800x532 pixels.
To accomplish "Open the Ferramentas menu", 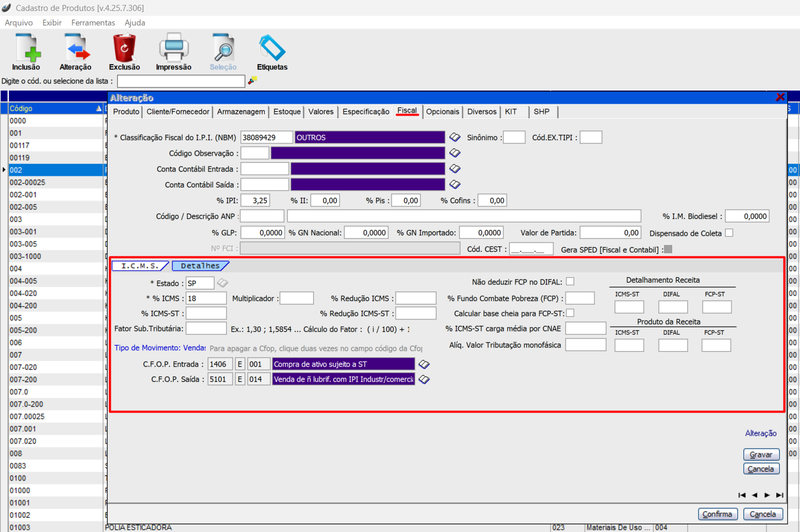I will point(93,22).
